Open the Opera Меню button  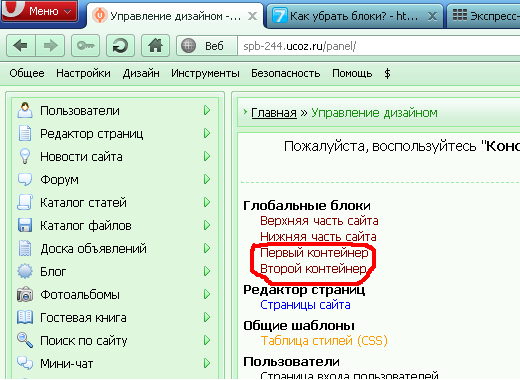pos(39,11)
